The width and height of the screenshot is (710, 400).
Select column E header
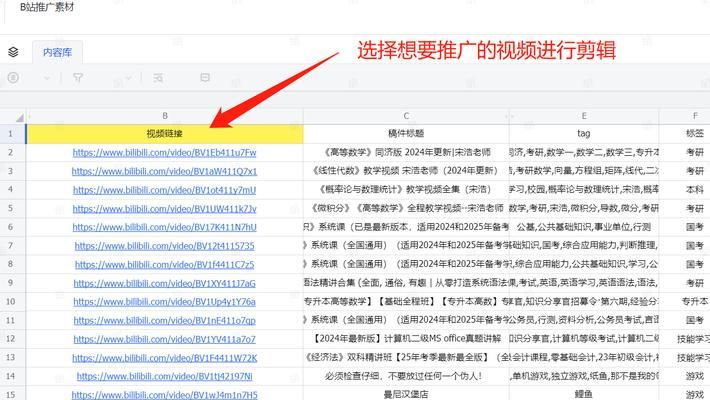pos(584,116)
